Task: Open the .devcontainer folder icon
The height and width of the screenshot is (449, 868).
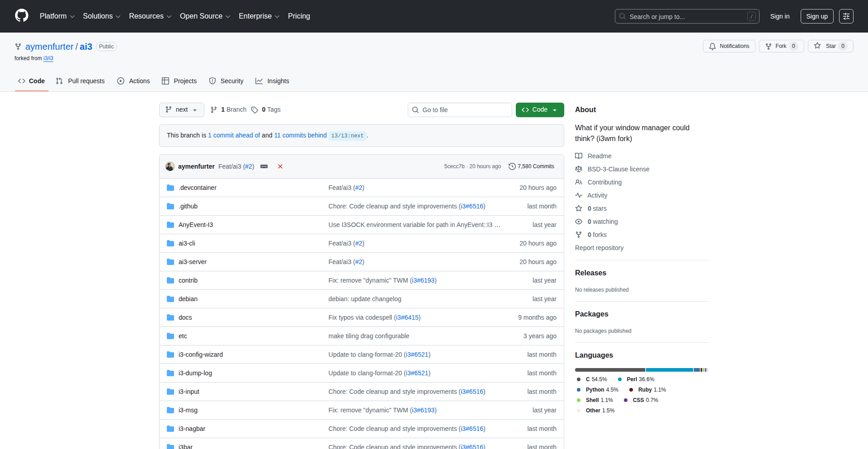Action: click(x=170, y=188)
